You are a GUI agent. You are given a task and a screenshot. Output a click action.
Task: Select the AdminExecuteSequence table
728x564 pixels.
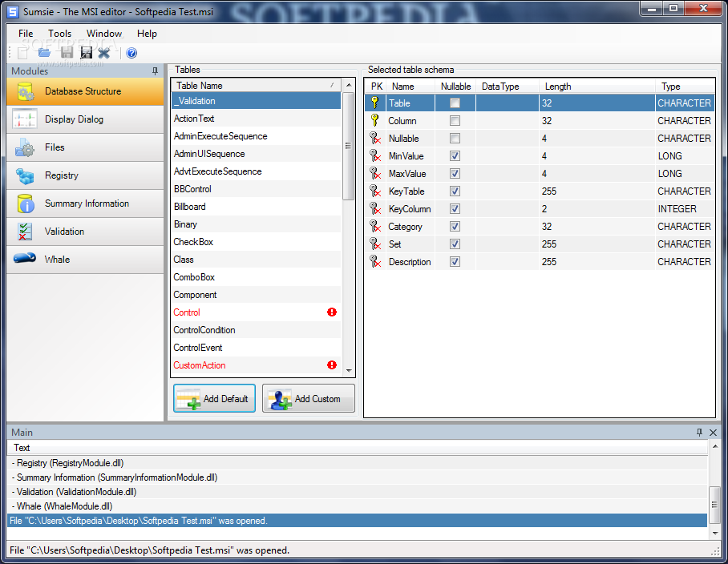tap(257, 136)
